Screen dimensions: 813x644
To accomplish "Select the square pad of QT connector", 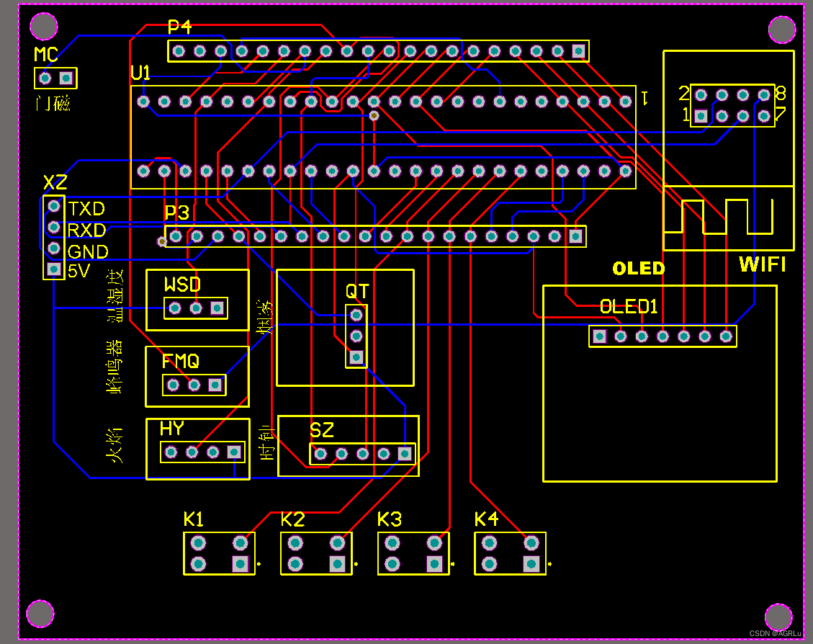I will click(356, 357).
